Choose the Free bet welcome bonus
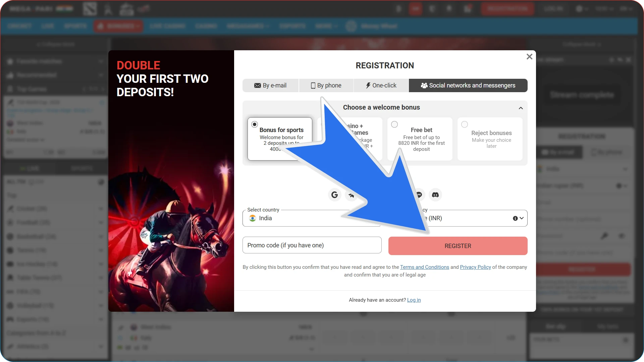 394,124
